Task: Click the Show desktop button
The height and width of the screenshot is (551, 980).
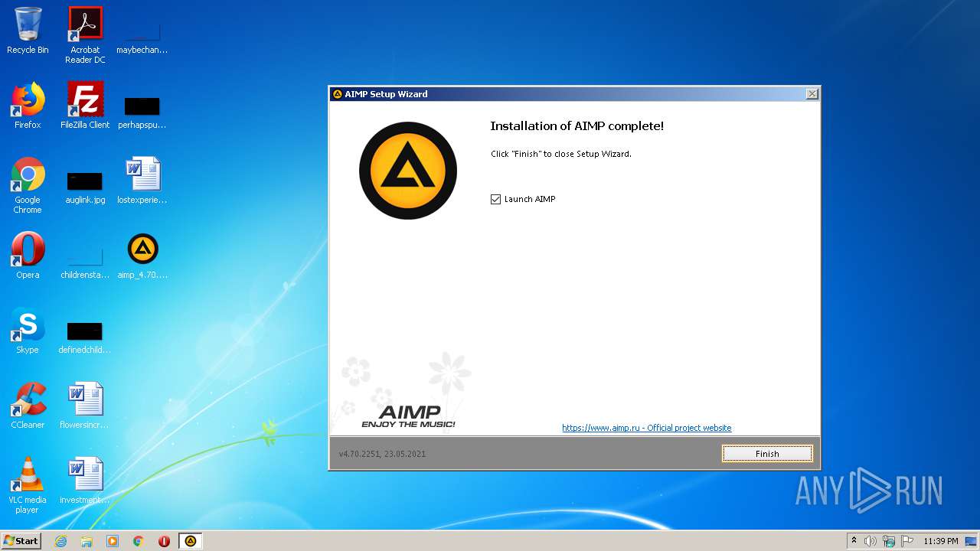Action: click(972, 541)
